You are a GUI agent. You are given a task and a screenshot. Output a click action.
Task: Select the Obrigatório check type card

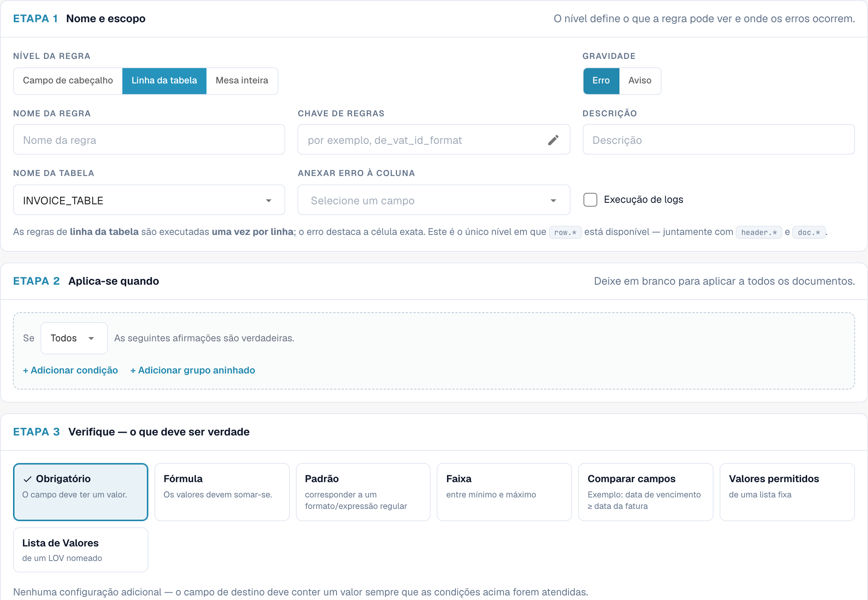[81, 492]
